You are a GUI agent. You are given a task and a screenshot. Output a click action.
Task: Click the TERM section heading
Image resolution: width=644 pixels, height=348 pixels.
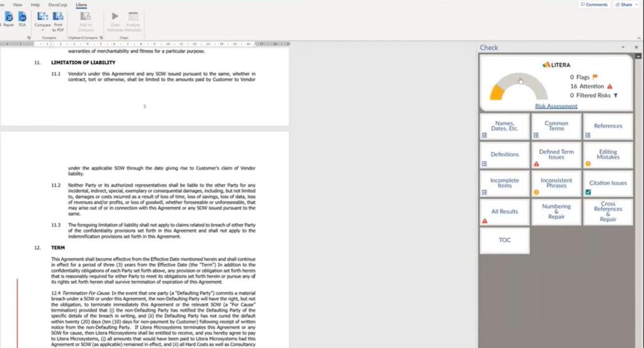click(58, 247)
